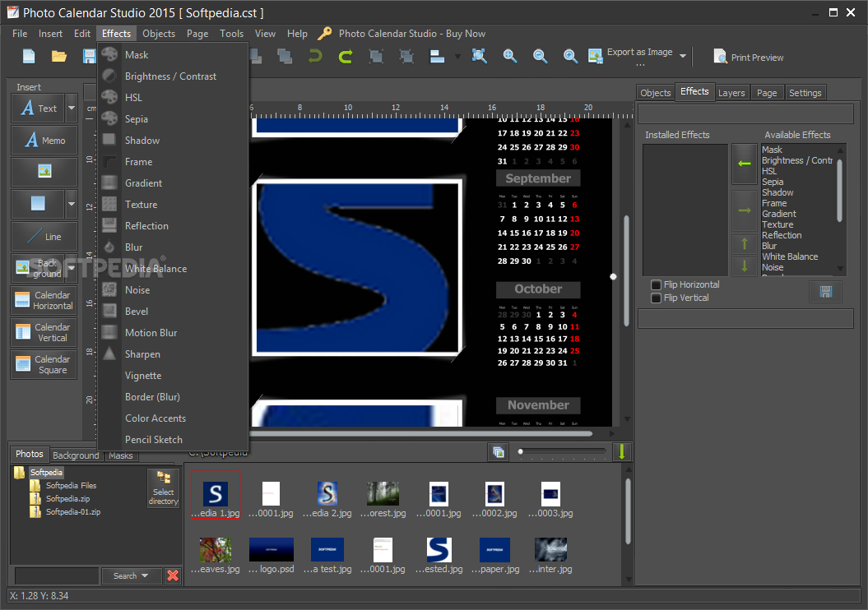Enable the Flip Horizontal checkbox
The height and width of the screenshot is (610, 868).
pos(656,285)
